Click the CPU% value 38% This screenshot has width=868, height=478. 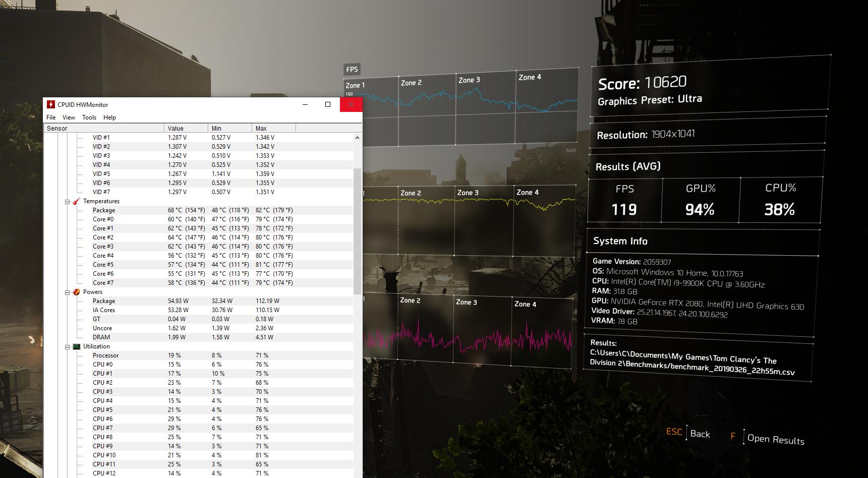coord(779,209)
